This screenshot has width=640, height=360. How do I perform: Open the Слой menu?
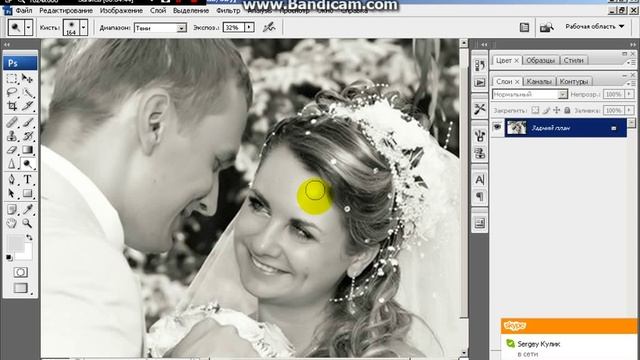point(158,11)
